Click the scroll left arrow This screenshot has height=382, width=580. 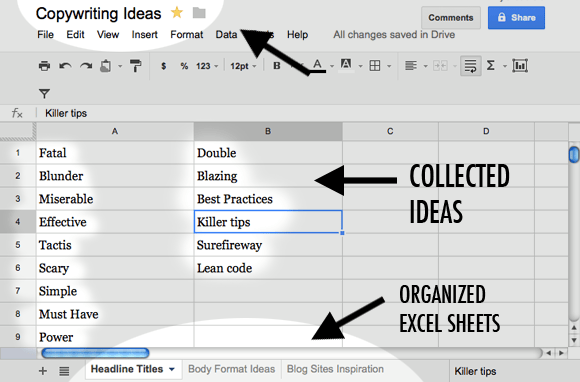[549, 353]
